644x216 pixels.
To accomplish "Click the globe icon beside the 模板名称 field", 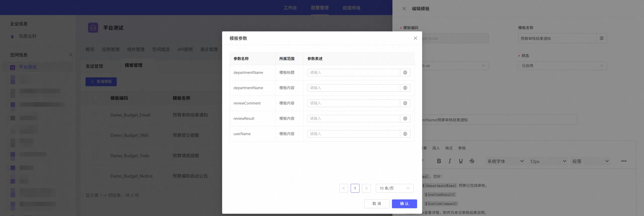I will tap(601, 38).
